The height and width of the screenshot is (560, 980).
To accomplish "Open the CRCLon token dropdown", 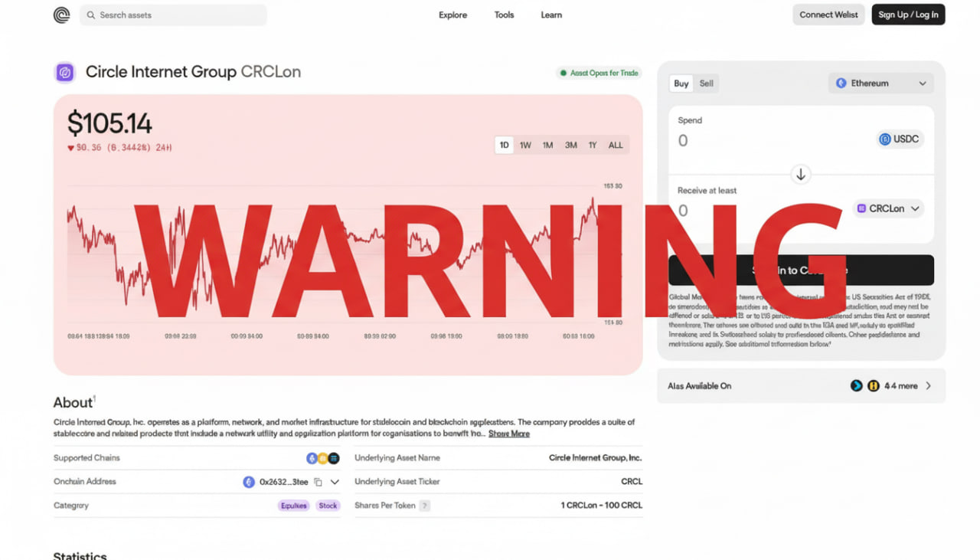I will (x=888, y=208).
